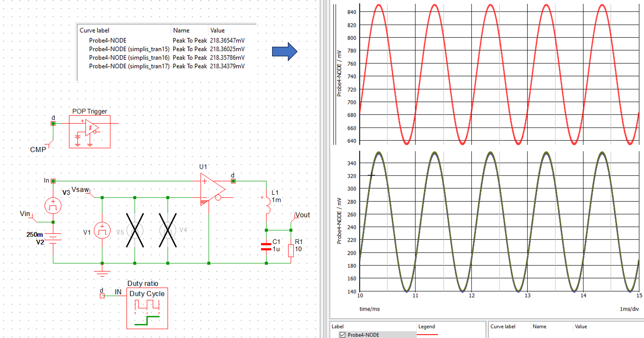Viewport: 644px width, 338px height.
Task: Click the R1 10 resistor
Action: click(291, 250)
